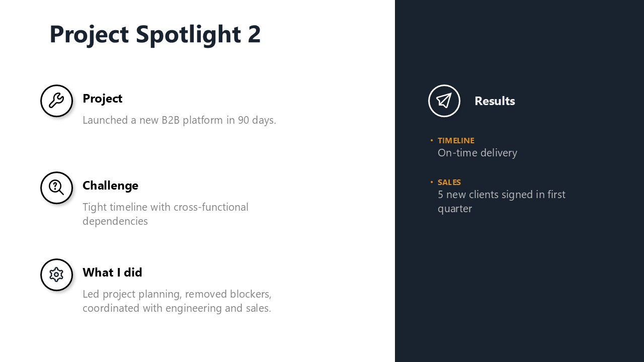Click the wrench icon beside Project
Image resolution: width=644 pixels, height=362 pixels.
coord(56,101)
